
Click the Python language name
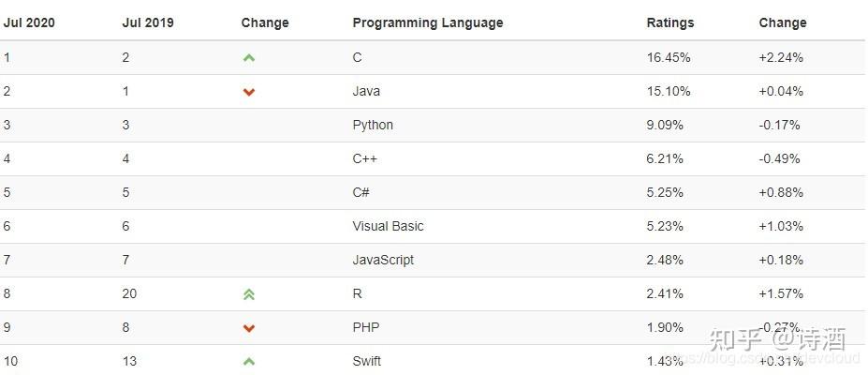tap(373, 125)
